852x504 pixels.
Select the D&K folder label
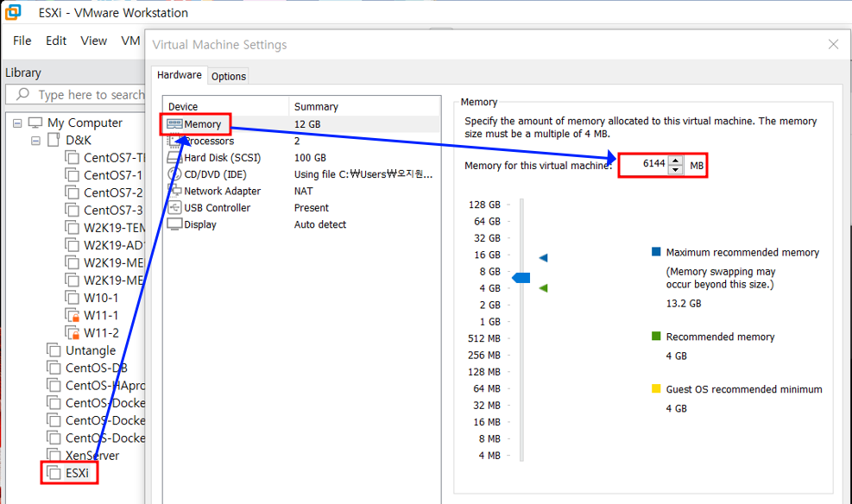point(79,140)
